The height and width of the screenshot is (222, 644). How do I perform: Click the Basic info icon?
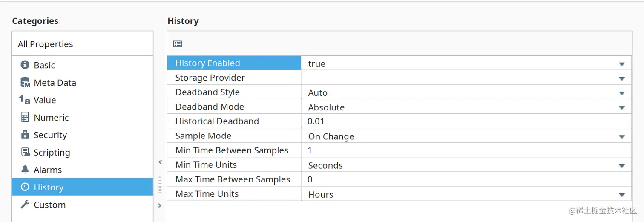point(25,65)
